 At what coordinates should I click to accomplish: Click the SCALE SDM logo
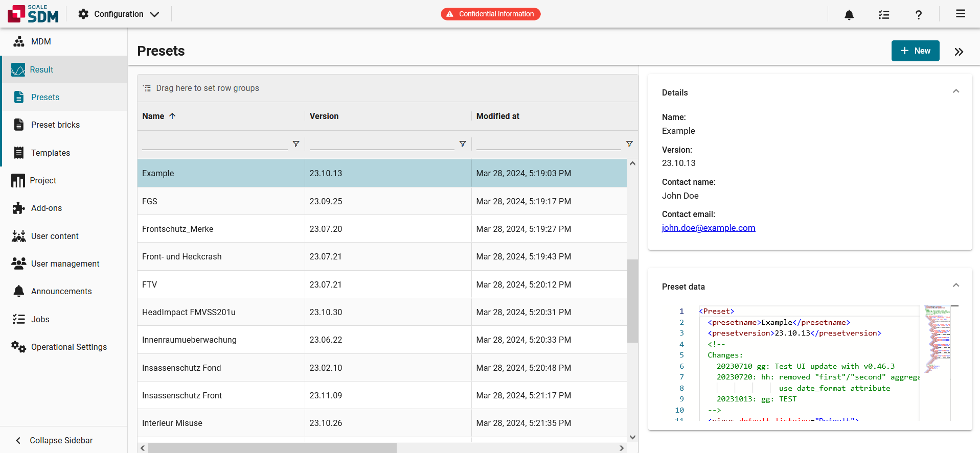[33, 14]
